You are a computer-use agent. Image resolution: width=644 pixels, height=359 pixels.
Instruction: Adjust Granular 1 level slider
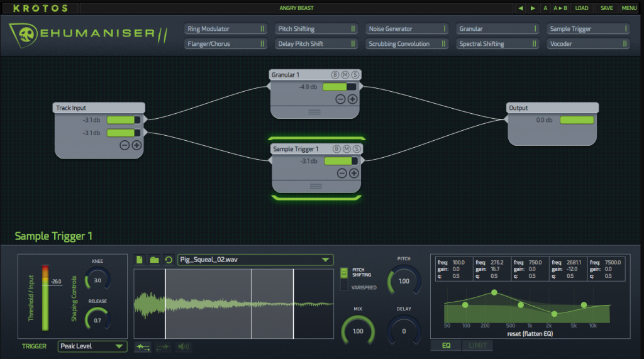[340, 87]
